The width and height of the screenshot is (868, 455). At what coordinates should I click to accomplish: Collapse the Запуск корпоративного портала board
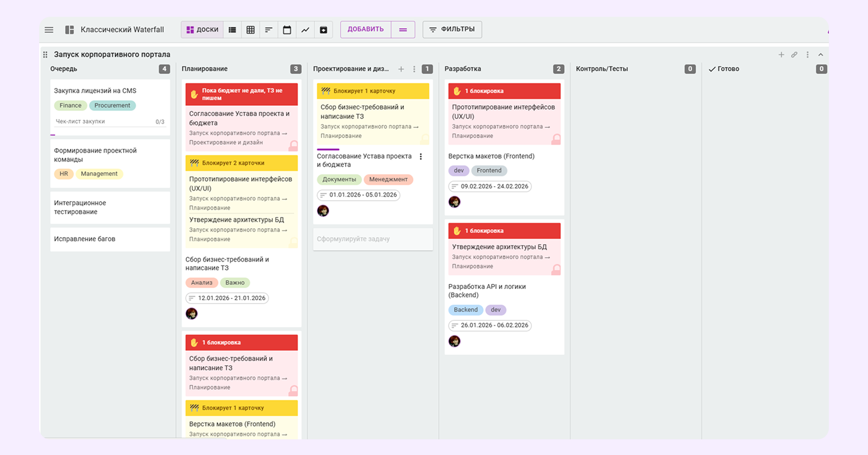point(820,55)
